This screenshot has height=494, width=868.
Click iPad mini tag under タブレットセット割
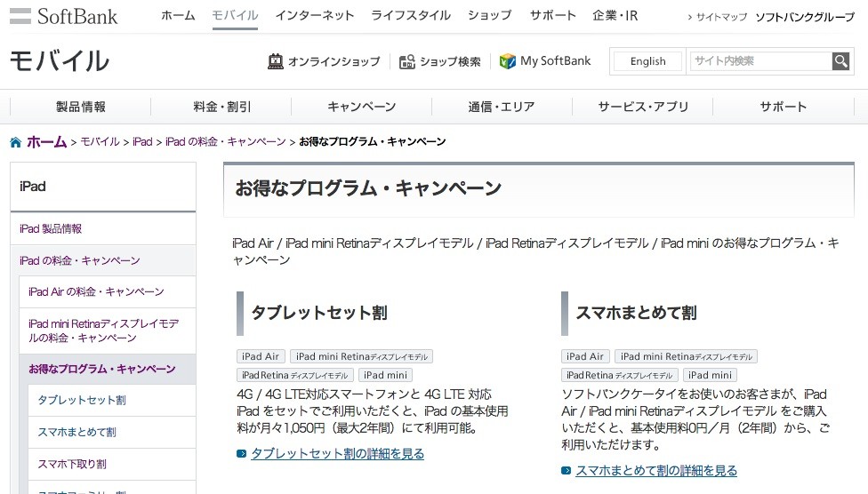385,375
